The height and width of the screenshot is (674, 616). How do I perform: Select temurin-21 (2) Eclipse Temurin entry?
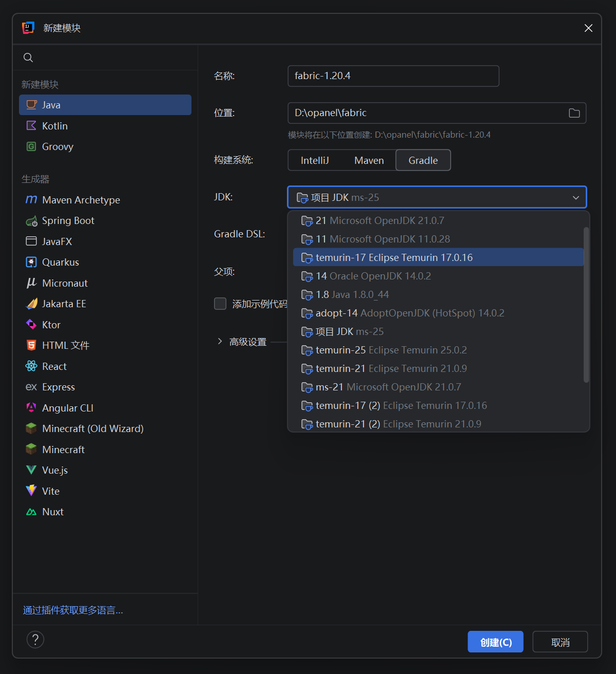[438, 424]
